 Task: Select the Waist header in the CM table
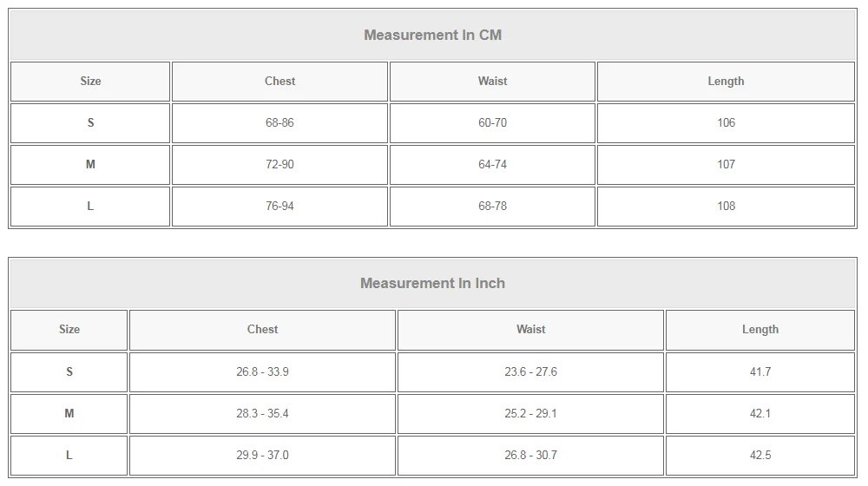tap(492, 82)
